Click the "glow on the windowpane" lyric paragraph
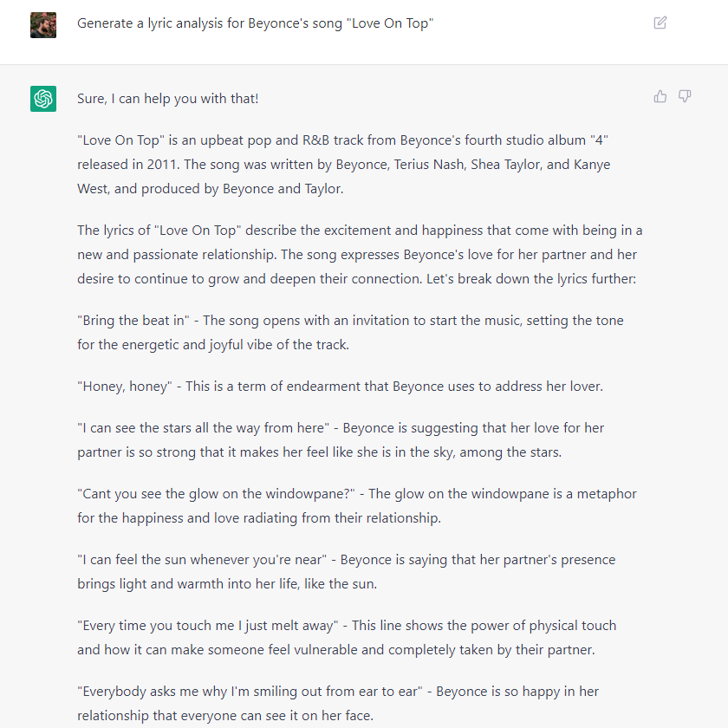 coord(356,505)
